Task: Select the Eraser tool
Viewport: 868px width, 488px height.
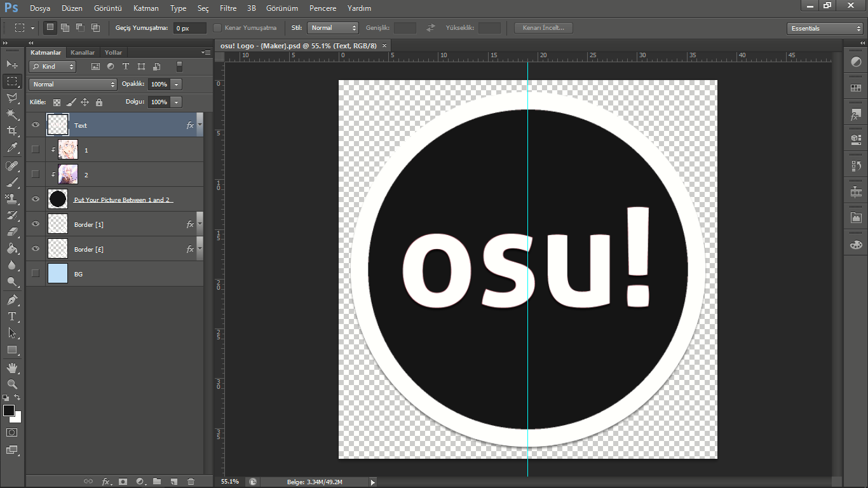Action: 12,232
